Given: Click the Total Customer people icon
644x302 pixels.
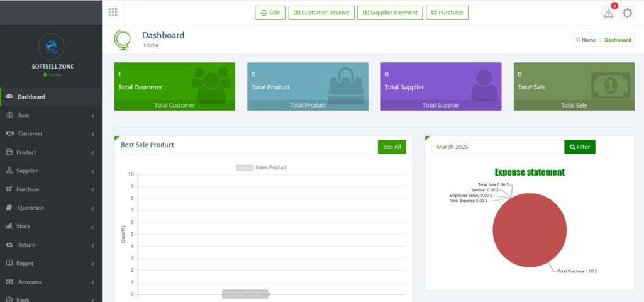Looking at the screenshot, I should coord(211,83).
